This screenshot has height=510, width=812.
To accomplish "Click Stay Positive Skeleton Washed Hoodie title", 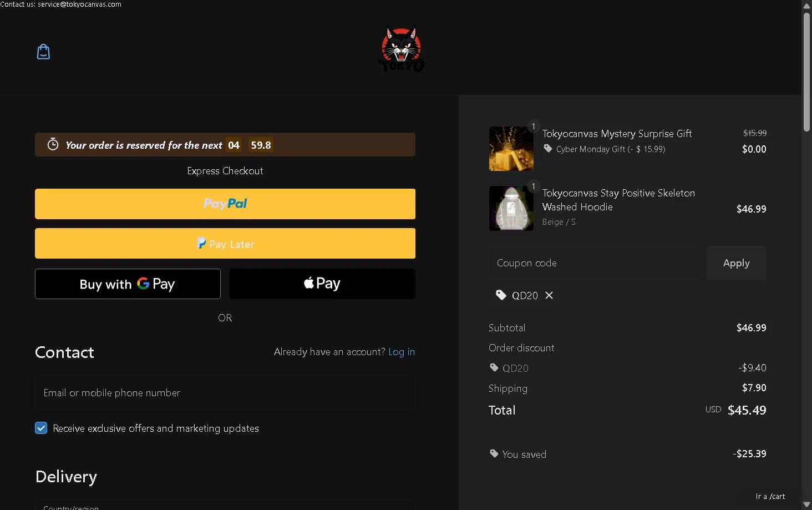I will click(x=618, y=200).
